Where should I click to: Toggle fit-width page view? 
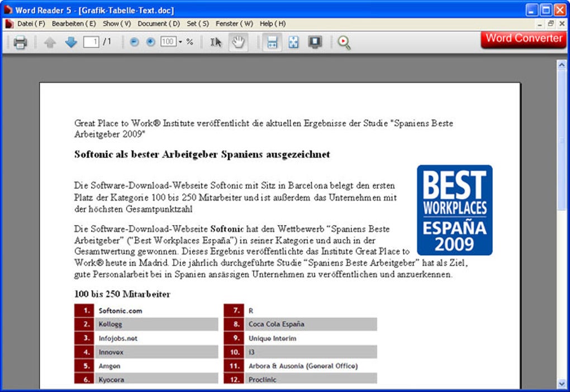272,42
